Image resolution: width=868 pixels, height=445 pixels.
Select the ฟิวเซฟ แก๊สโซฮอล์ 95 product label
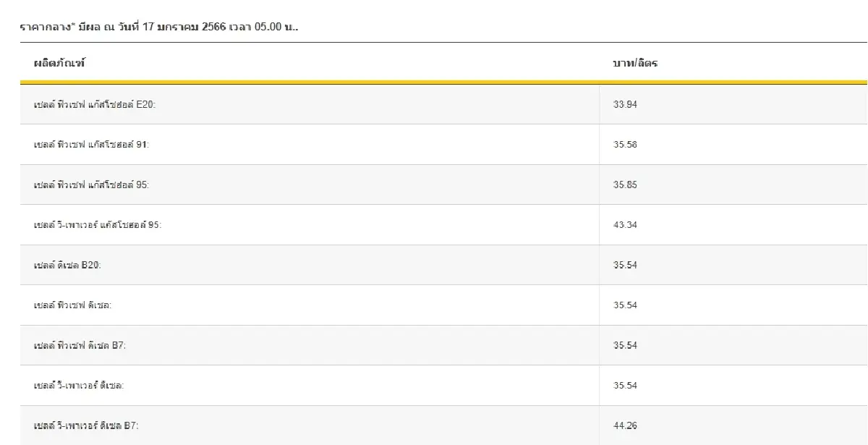(x=91, y=185)
